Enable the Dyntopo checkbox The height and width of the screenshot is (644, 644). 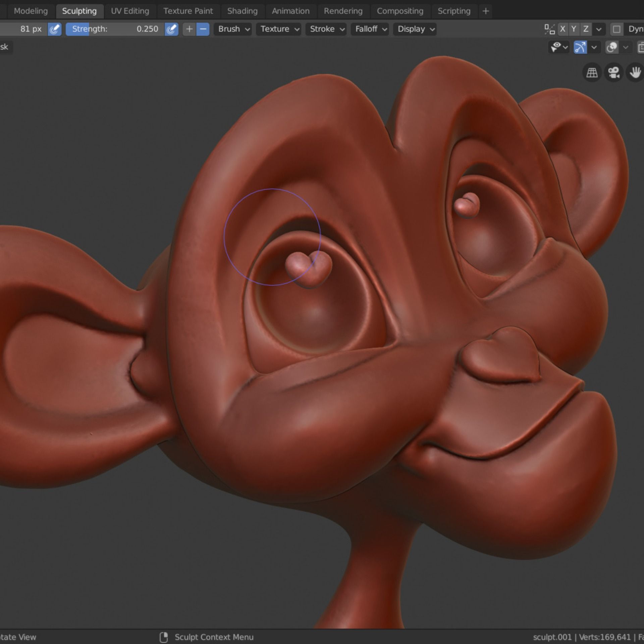tap(616, 29)
